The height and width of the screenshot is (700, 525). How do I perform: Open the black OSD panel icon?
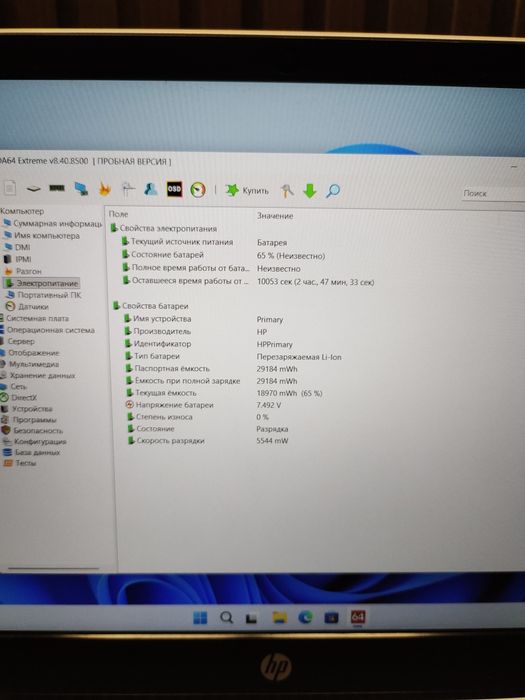174,189
